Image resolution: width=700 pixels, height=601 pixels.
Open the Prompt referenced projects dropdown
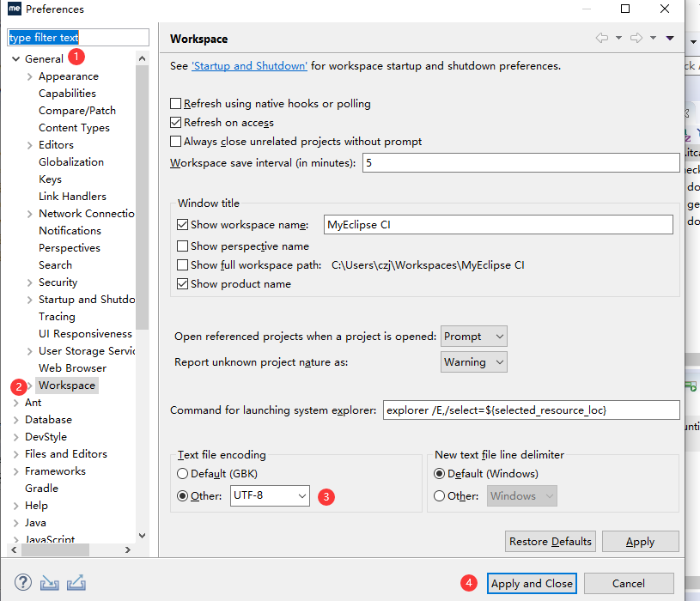pos(473,336)
